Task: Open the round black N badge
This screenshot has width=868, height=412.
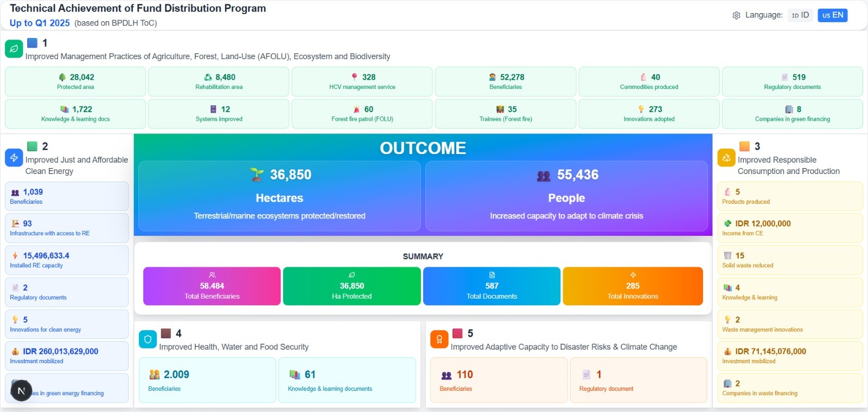Action: pyautogui.click(x=22, y=390)
